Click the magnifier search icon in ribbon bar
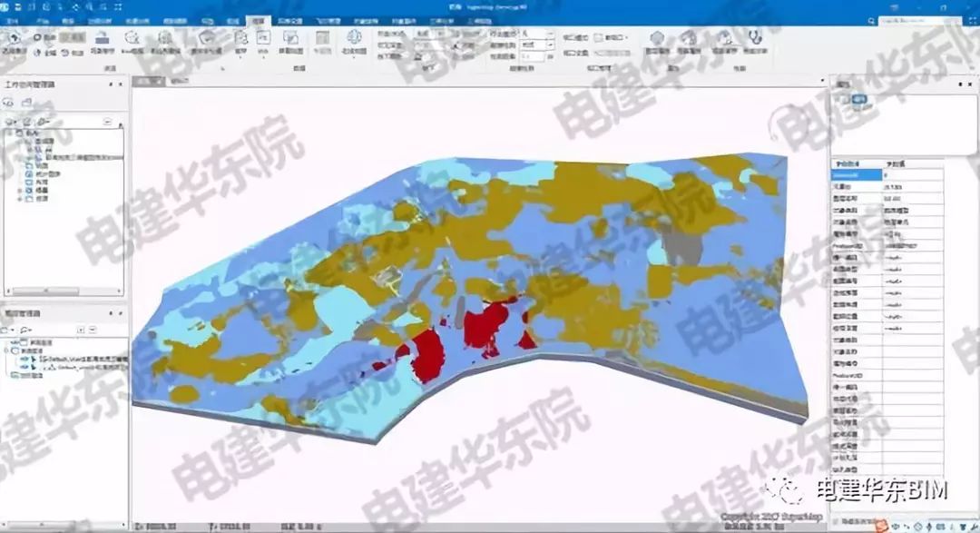 (x=871, y=21)
